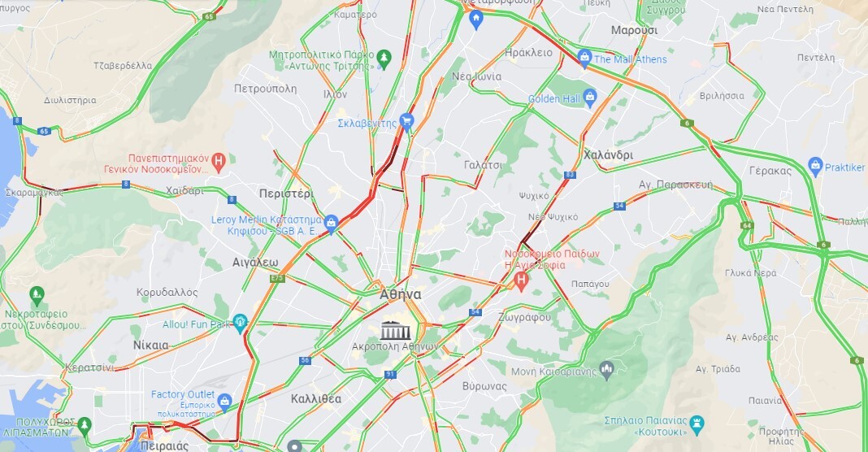Click the Μαρούσι suburb label
Viewport: 868px width, 452px height.
point(635,30)
